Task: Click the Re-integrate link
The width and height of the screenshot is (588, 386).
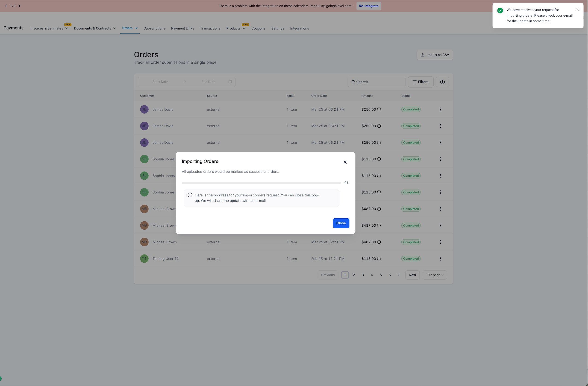Action: (368, 6)
